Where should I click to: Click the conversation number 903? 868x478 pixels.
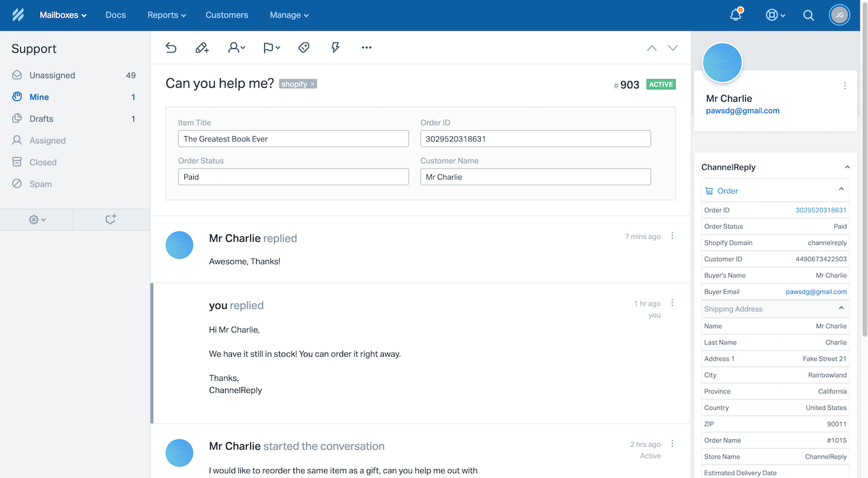pos(629,85)
